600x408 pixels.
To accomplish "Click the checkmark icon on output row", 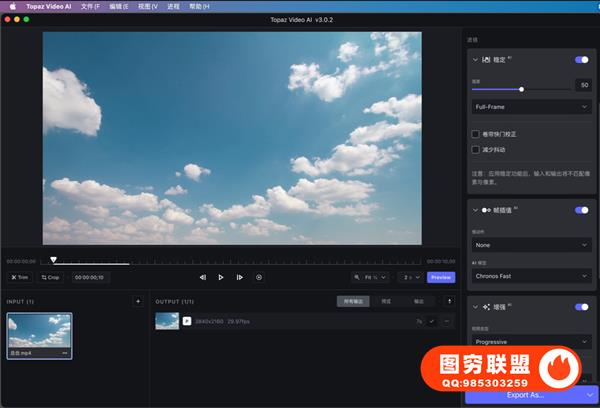I will [432, 321].
